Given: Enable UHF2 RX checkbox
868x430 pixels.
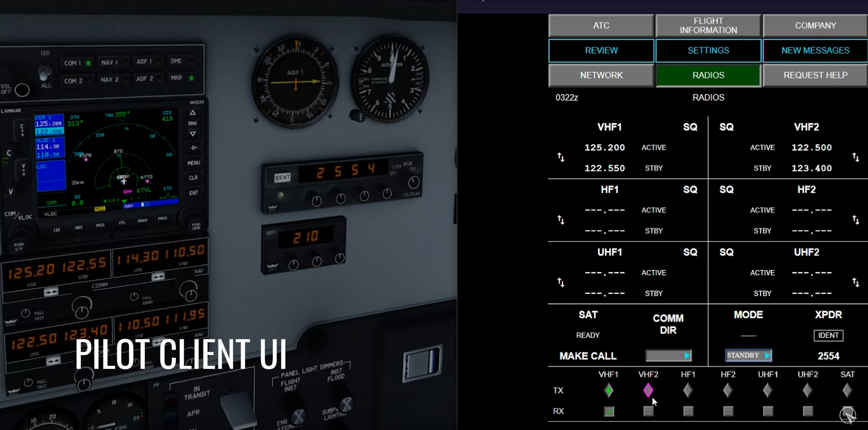Looking at the screenshot, I should coord(807,411).
